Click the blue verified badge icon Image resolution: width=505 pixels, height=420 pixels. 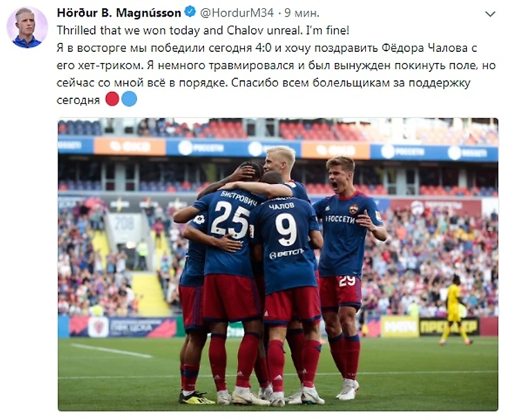(x=190, y=12)
